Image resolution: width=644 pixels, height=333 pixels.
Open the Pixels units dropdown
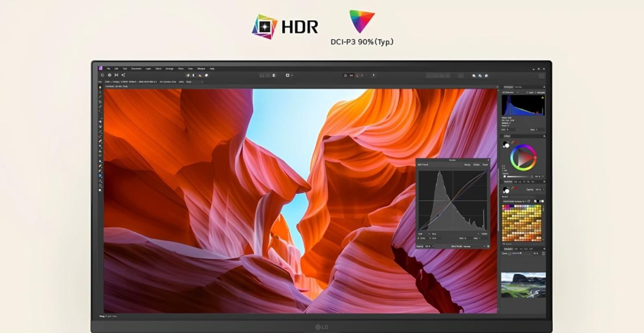tap(194, 81)
